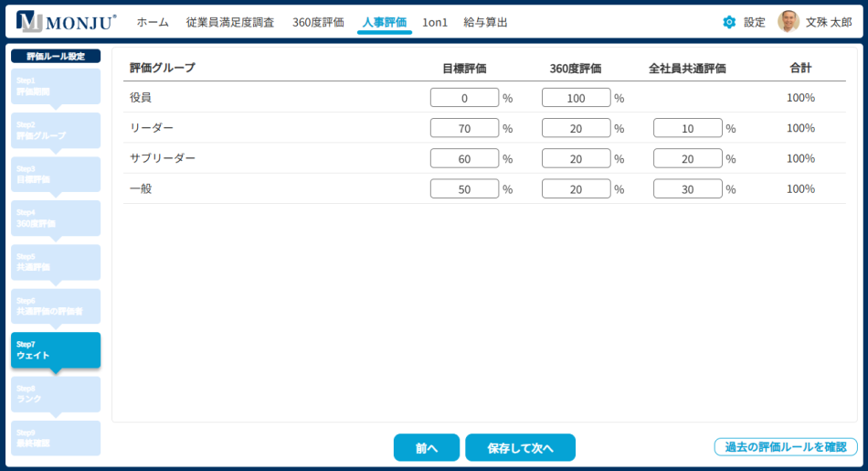Open 給与算出 from top navigation
Screen dimensions: 868x471
click(485, 22)
